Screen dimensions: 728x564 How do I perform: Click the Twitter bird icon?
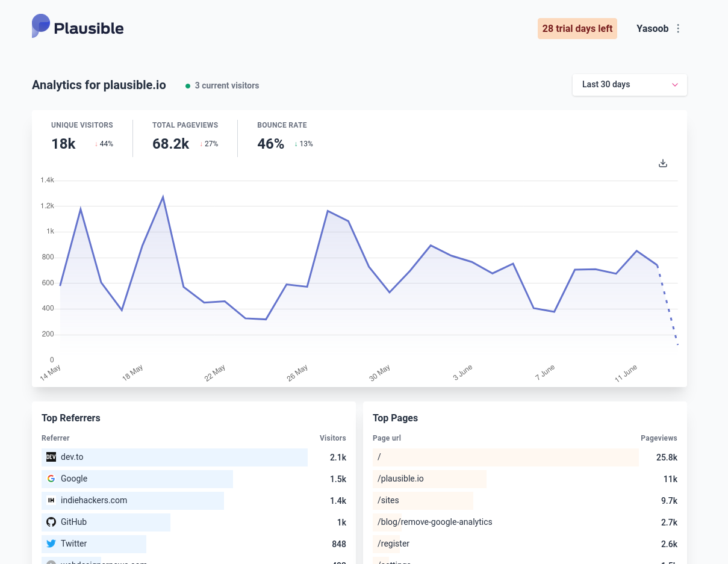coord(51,544)
